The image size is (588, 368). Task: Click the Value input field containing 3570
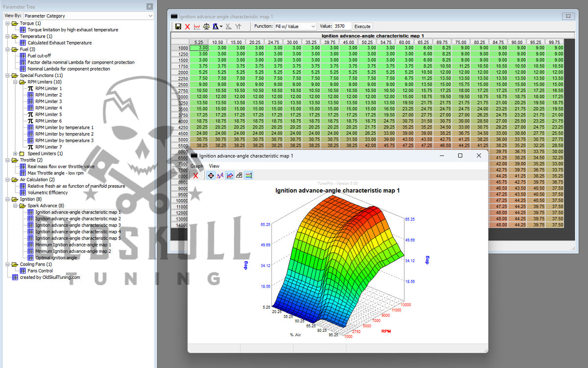[343, 26]
